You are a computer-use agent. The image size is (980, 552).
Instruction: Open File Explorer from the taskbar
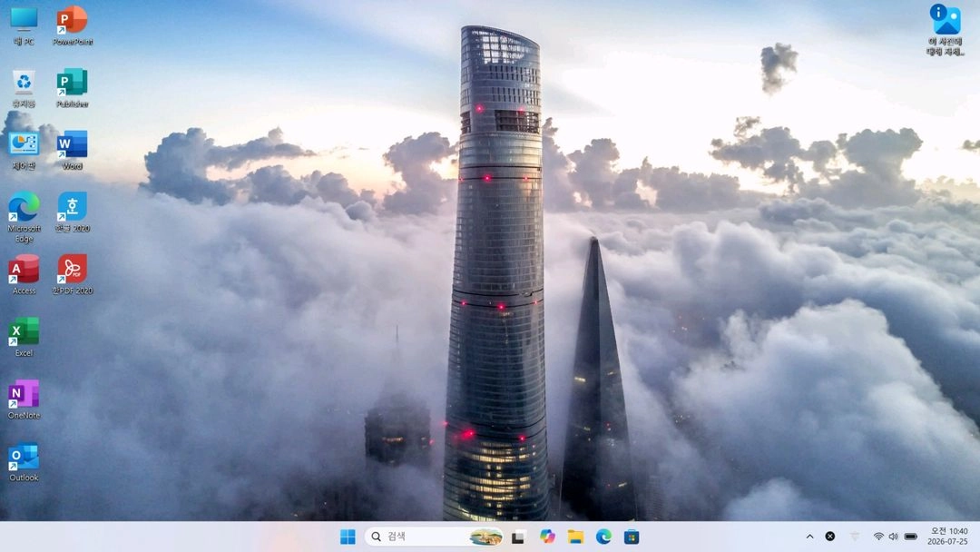(575, 537)
